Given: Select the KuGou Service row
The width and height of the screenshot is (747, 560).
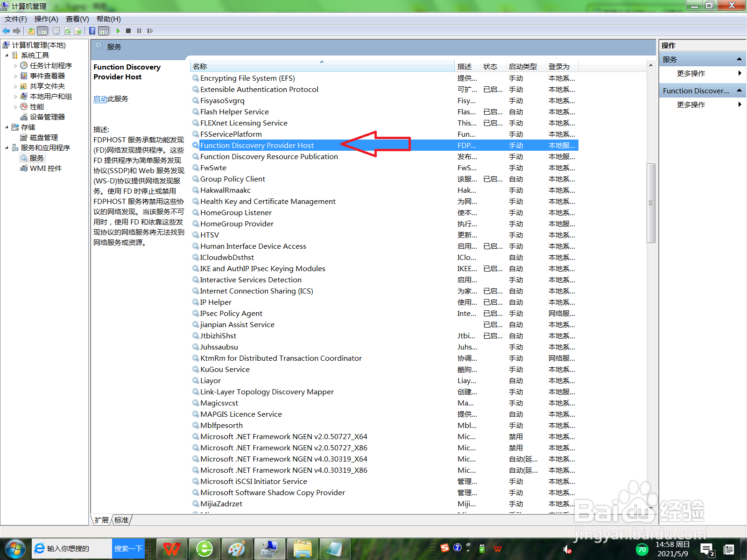Looking at the screenshot, I should 384,370.
